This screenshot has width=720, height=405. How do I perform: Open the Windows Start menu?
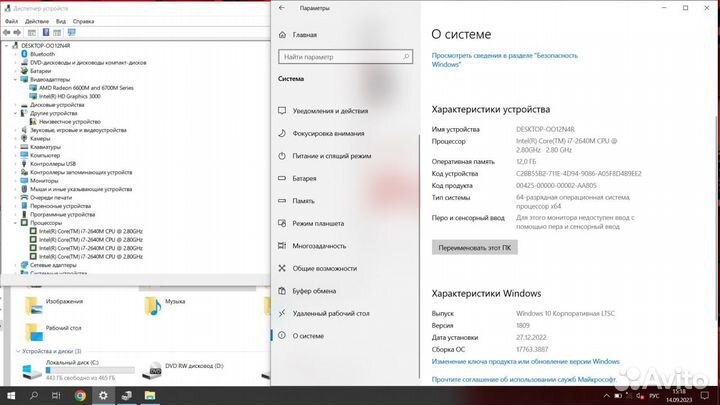(x=11, y=395)
